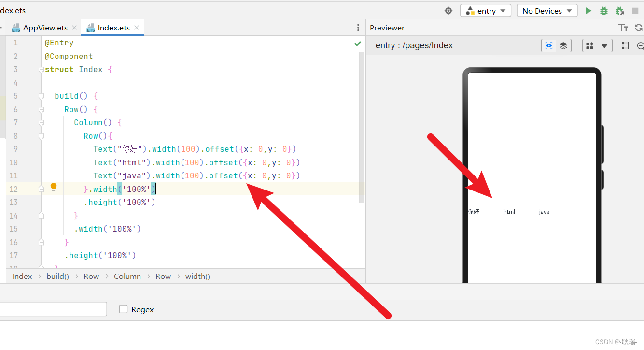Click .height('100%') on line 17

point(100,256)
